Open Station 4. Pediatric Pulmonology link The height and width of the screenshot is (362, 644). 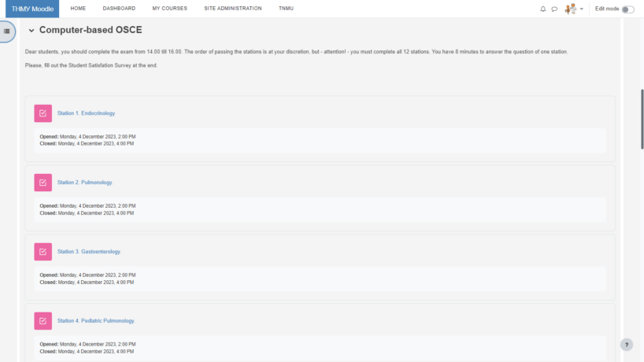pos(96,321)
